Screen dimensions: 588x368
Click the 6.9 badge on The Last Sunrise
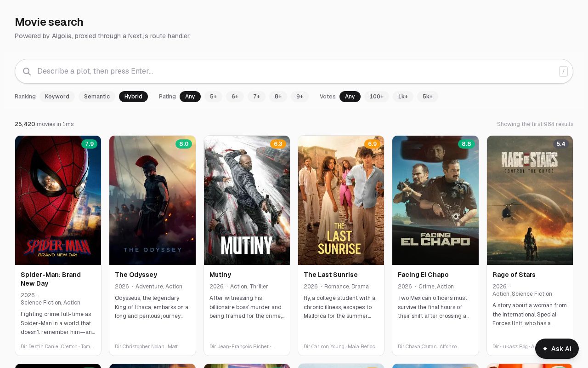point(372,144)
